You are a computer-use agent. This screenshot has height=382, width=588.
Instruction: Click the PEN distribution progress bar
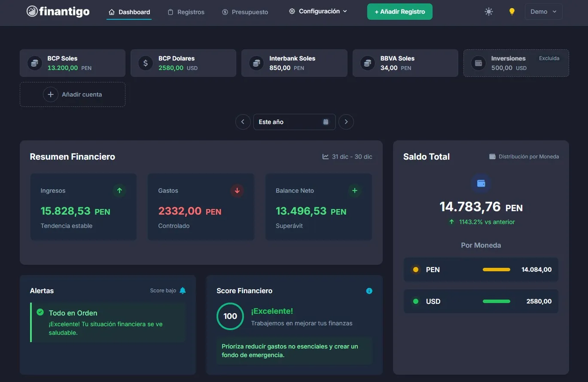pos(496,270)
